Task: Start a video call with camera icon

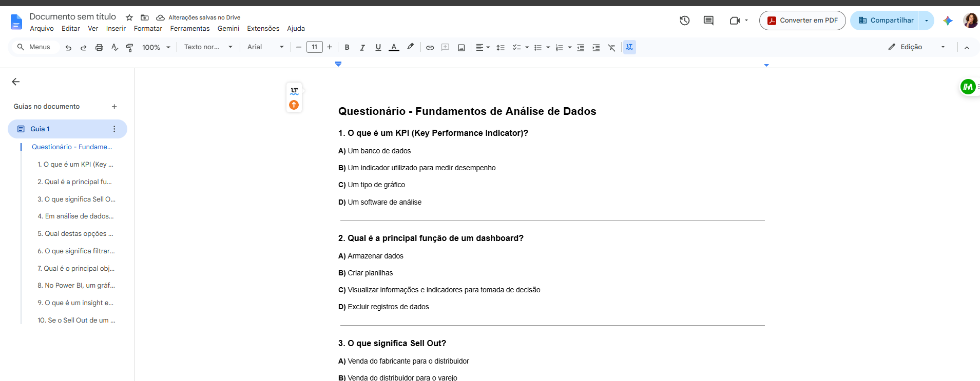Action: tap(735, 21)
